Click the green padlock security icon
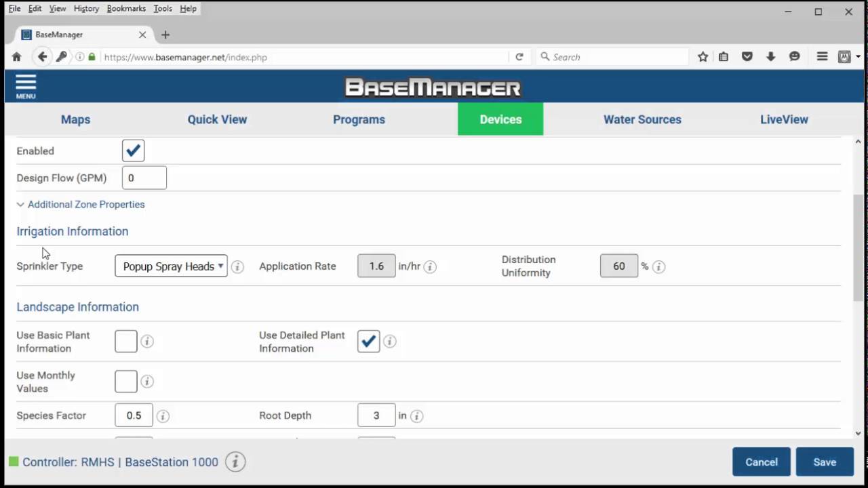Image resolution: width=868 pixels, height=488 pixels. click(92, 57)
